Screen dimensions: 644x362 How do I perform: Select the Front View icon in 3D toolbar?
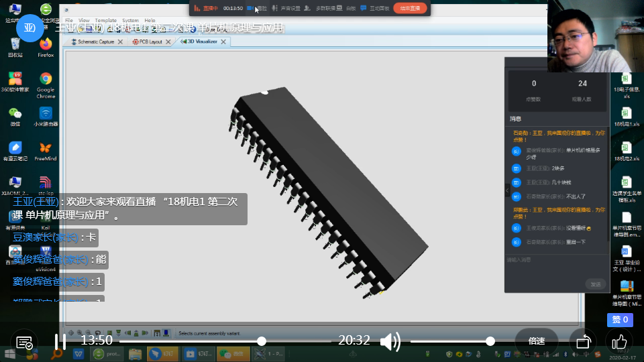(118, 333)
